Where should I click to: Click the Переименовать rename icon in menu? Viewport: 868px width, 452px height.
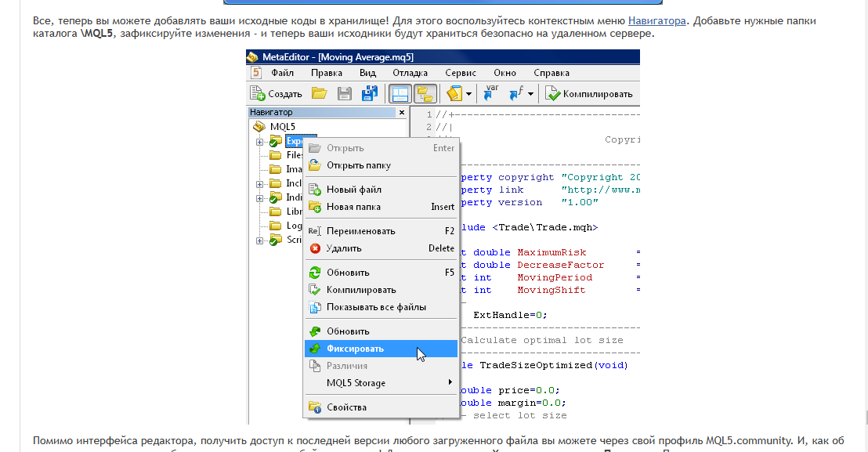[x=314, y=231]
